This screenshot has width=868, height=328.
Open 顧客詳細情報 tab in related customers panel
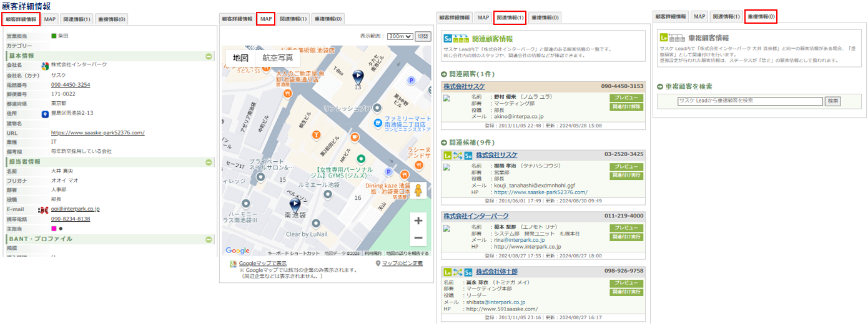pyautogui.click(x=454, y=17)
